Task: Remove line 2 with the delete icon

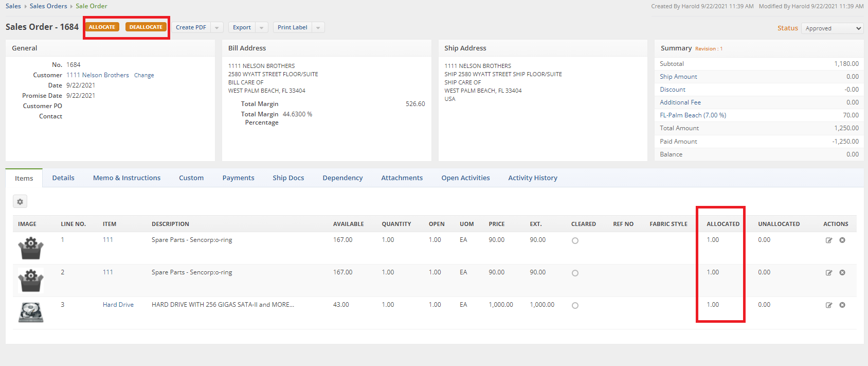Action: (x=842, y=273)
